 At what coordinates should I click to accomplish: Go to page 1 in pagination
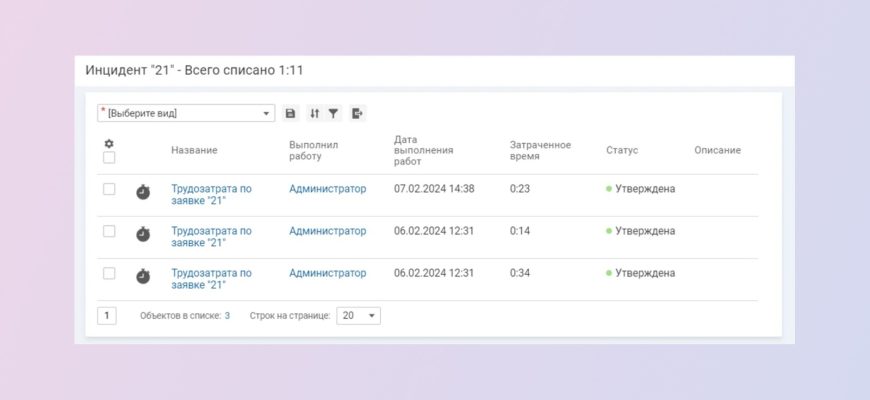point(106,315)
